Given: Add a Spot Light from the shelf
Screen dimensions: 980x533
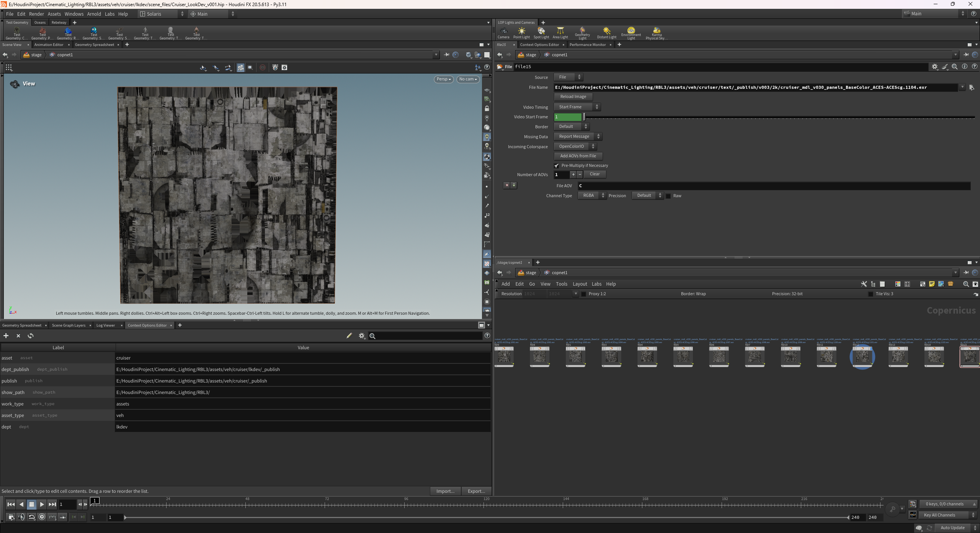Looking at the screenshot, I should pos(541,33).
